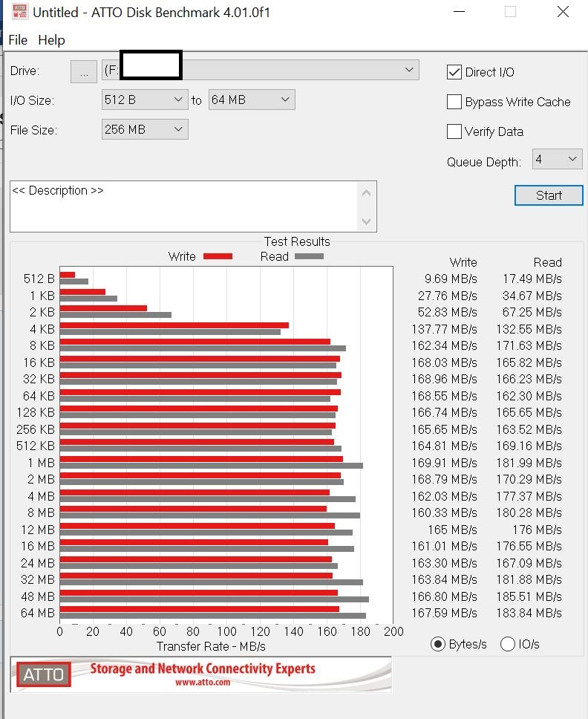The image size is (588, 719).
Task: Click the 9.69 MB/s write result
Action: [x=451, y=279]
